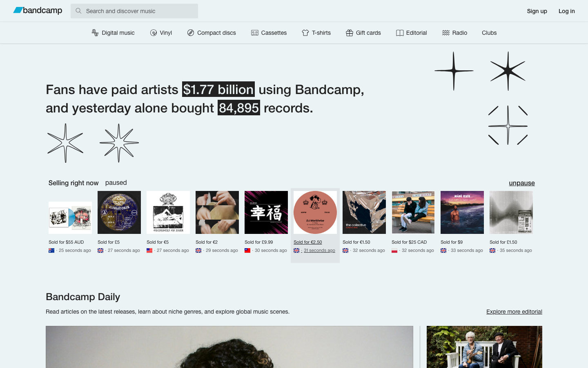
Task: Open the main Bandcamp Daily feature image
Action: click(x=229, y=347)
